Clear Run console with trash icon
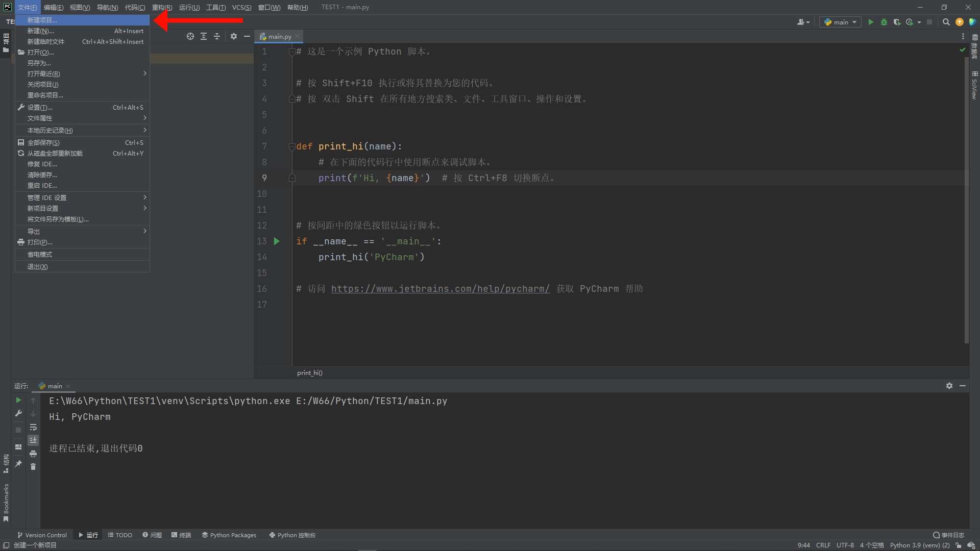 point(33,466)
